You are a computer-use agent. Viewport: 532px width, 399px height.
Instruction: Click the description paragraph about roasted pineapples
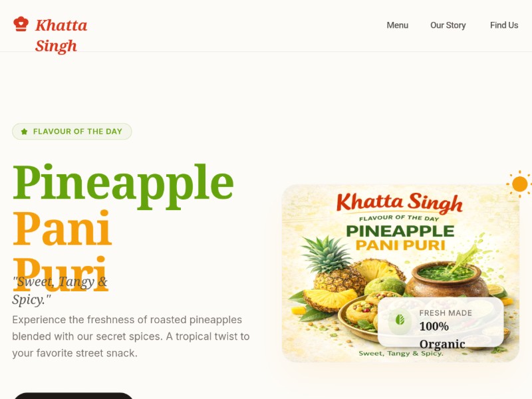(131, 336)
